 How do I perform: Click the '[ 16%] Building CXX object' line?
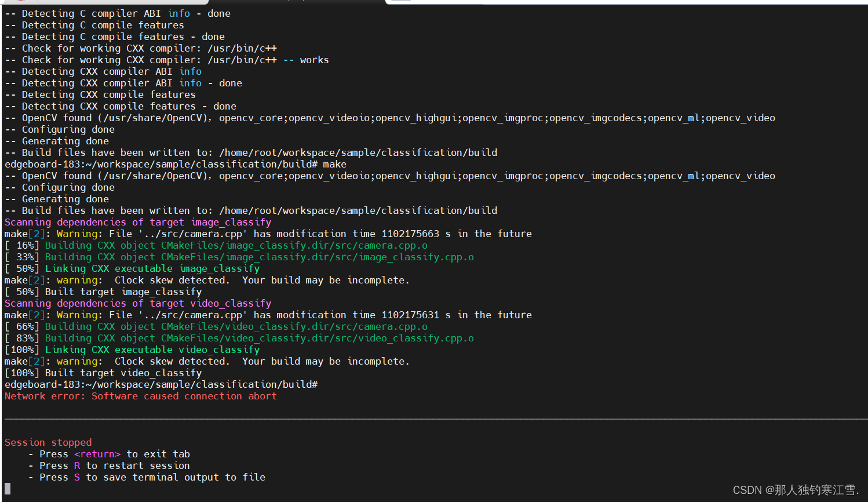click(216, 246)
